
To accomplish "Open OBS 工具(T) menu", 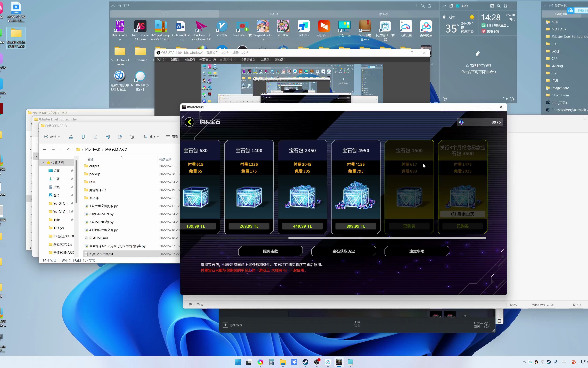I will click(266, 59).
